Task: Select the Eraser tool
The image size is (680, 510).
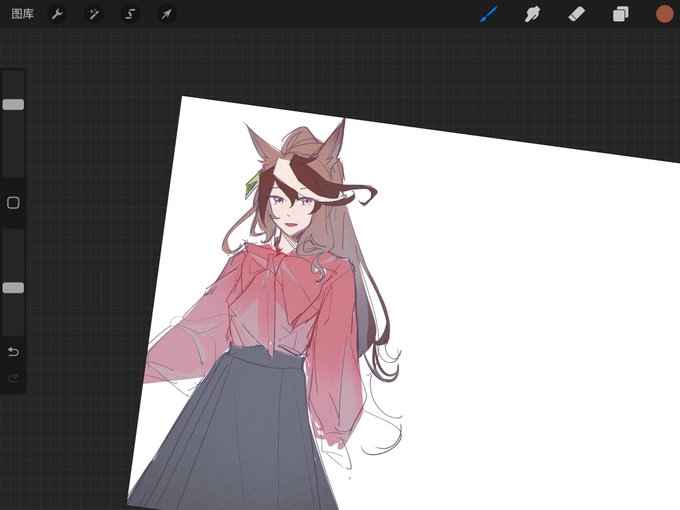Action: 576,14
